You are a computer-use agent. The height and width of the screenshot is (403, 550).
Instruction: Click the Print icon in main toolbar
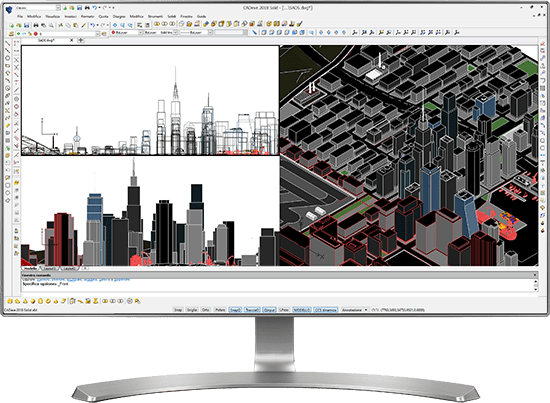36,25
